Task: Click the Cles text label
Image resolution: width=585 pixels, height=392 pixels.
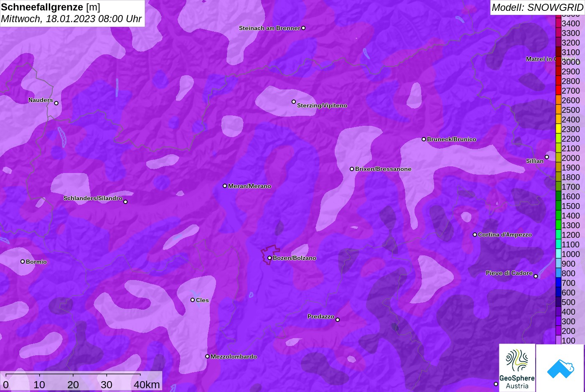Action: (202, 300)
